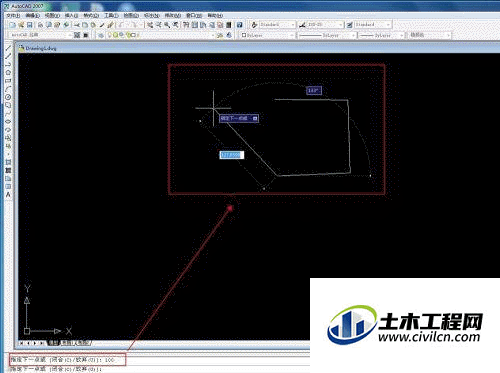This screenshot has height=373, width=500.
Task: Open the Insert menu
Action: click(x=71, y=16)
